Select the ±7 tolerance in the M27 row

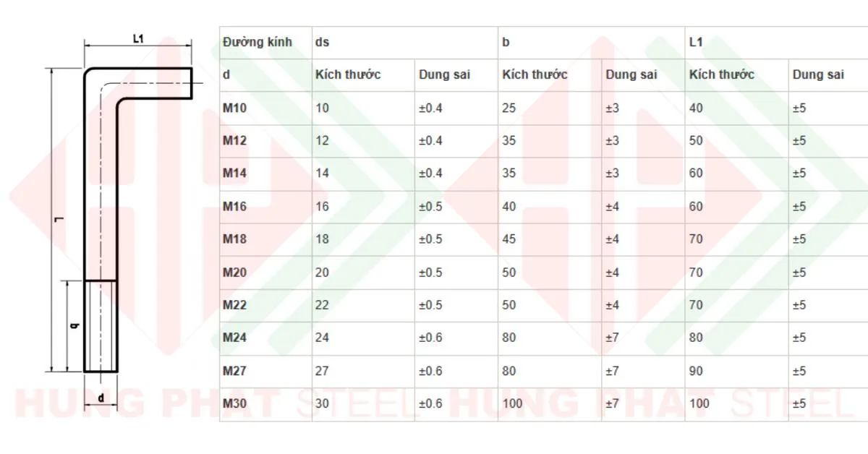point(612,371)
